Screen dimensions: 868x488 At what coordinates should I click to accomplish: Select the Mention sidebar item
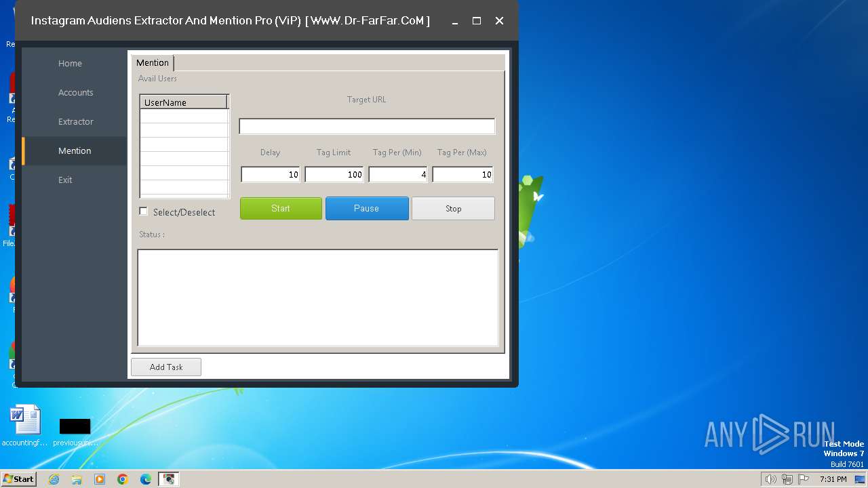coord(74,150)
